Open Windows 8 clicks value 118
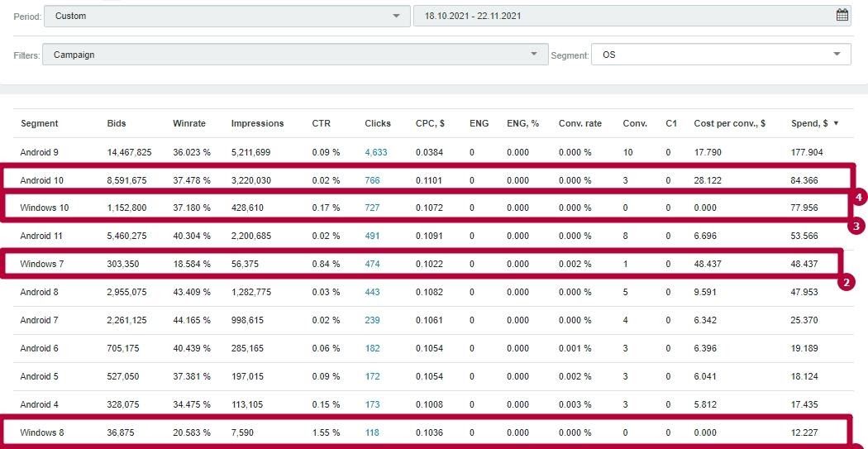Image resolution: width=868 pixels, height=449 pixels. click(x=374, y=432)
